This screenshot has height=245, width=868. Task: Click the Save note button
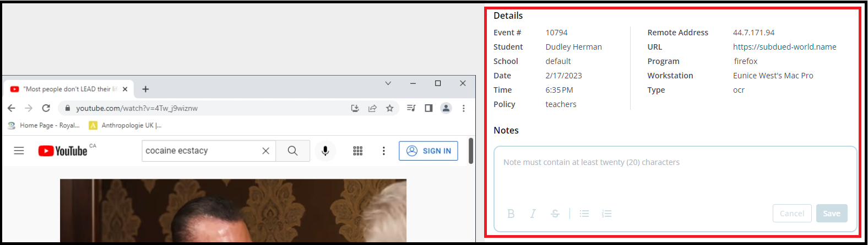(x=832, y=214)
